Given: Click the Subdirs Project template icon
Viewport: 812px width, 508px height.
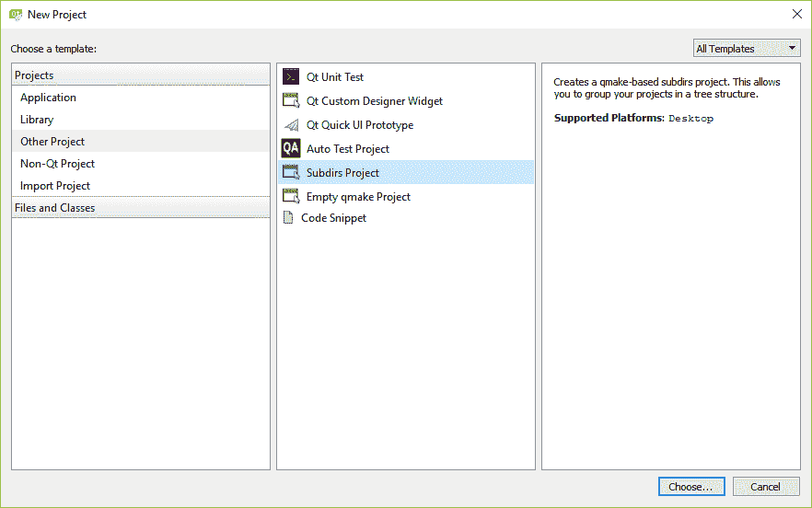Looking at the screenshot, I should coord(291,172).
